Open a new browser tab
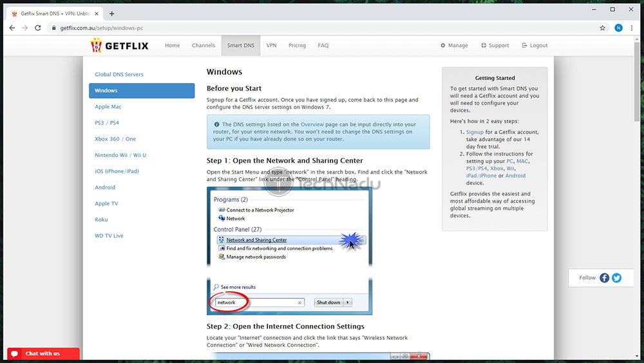This screenshot has height=363, width=644. pyautogui.click(x=111, y=14)
